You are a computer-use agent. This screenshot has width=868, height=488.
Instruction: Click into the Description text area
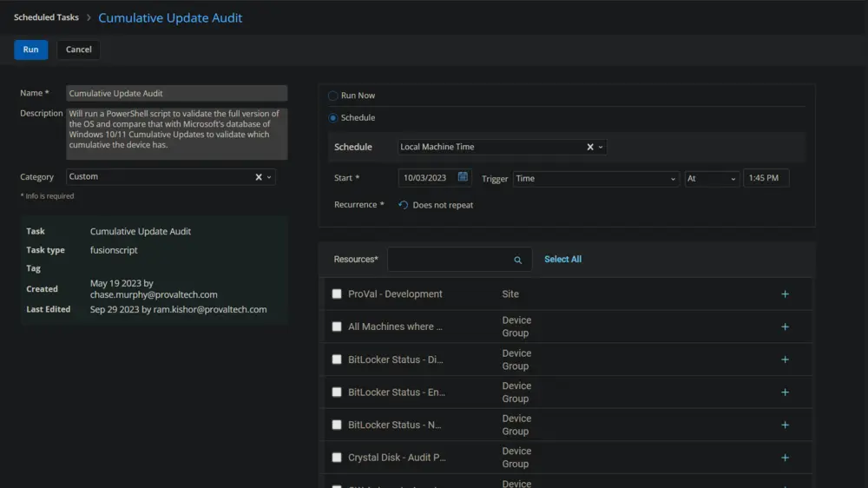tap(176, 134)
